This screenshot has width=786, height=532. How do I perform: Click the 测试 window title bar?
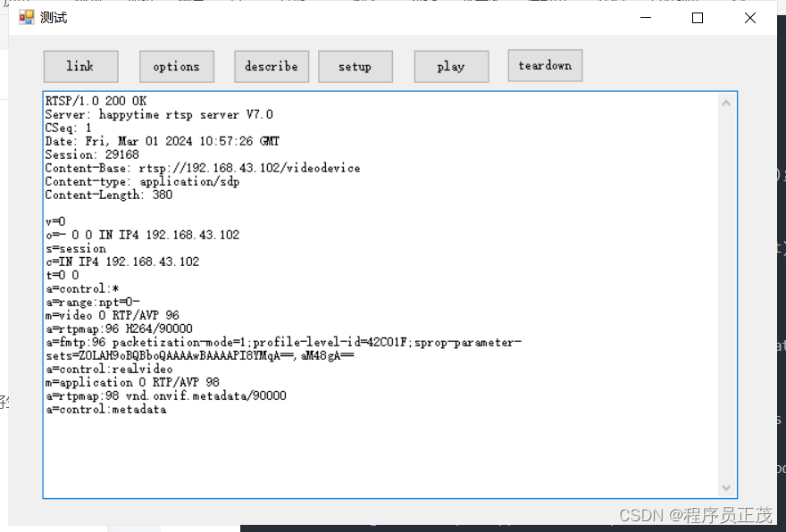(357, 17)
